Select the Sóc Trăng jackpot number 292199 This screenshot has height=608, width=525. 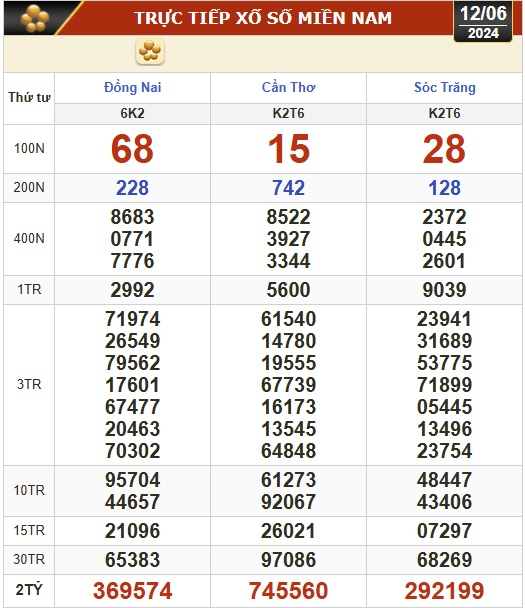[x=444, y=591]
